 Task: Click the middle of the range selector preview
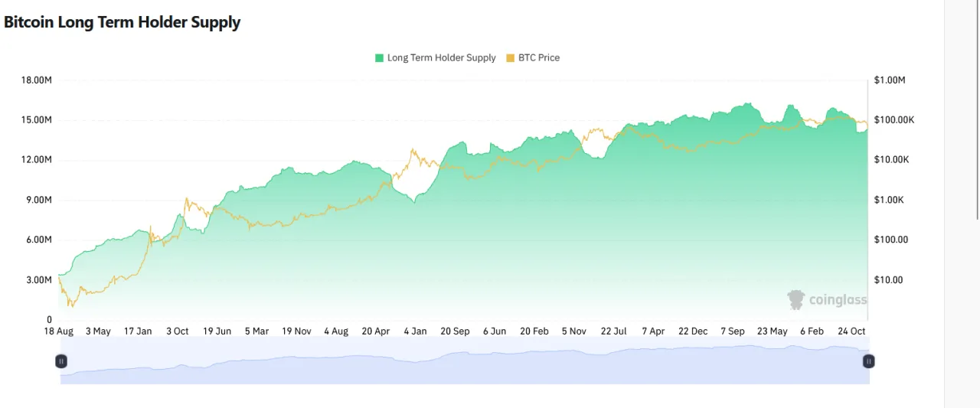[465, 361]
